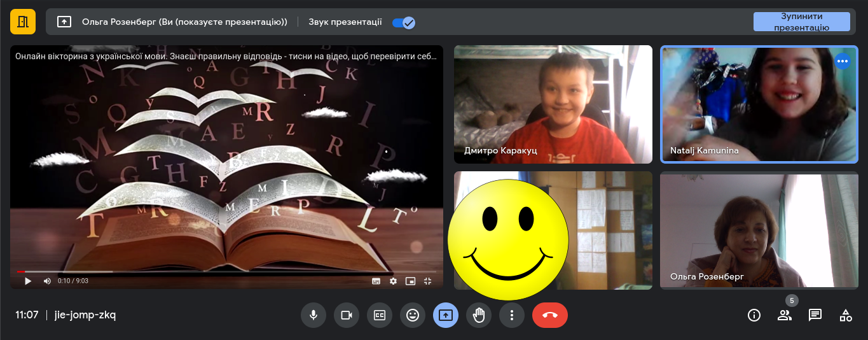Open video player settings gear

click(393, 281)
